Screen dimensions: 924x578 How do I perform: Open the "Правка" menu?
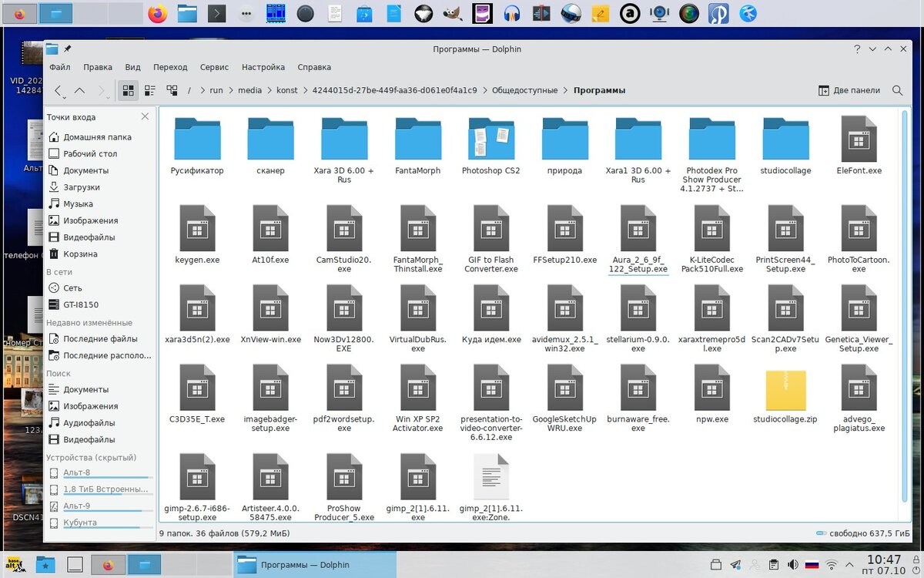tap(98, 67)
